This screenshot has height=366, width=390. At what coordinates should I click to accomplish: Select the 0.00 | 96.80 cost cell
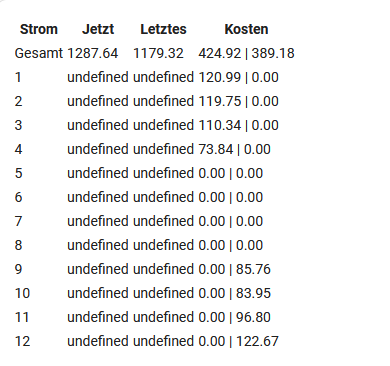(x=234, y=317)
